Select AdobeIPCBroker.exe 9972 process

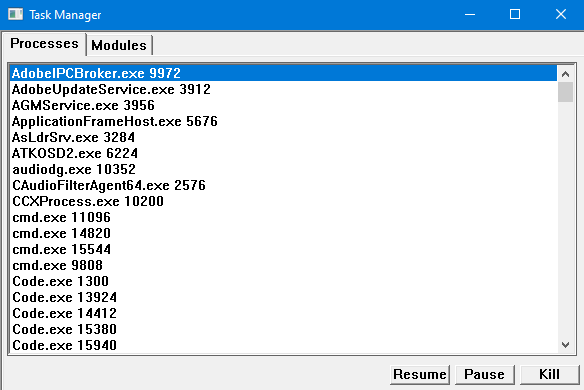click(283, 73)
